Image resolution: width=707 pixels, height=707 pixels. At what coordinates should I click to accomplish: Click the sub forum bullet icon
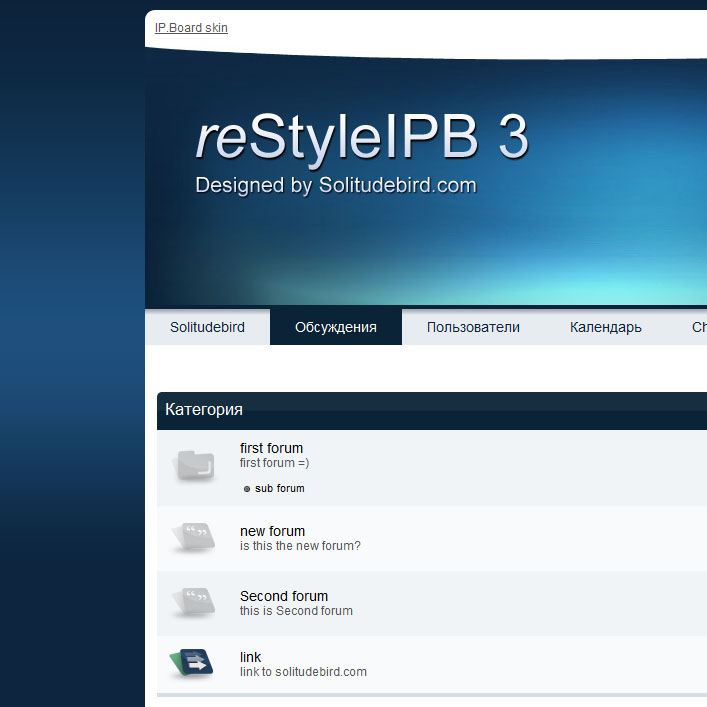pos(247,489)
